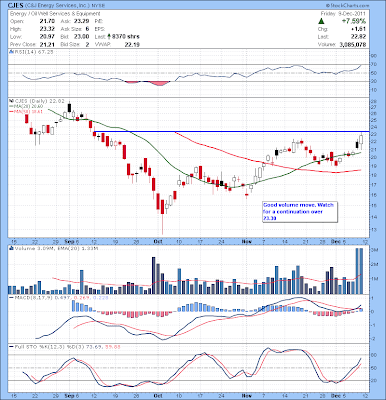This screenshot has width=386, height=400.
Task: Click the RSI(14) indicator legend
Action: (x=35, y=52)
